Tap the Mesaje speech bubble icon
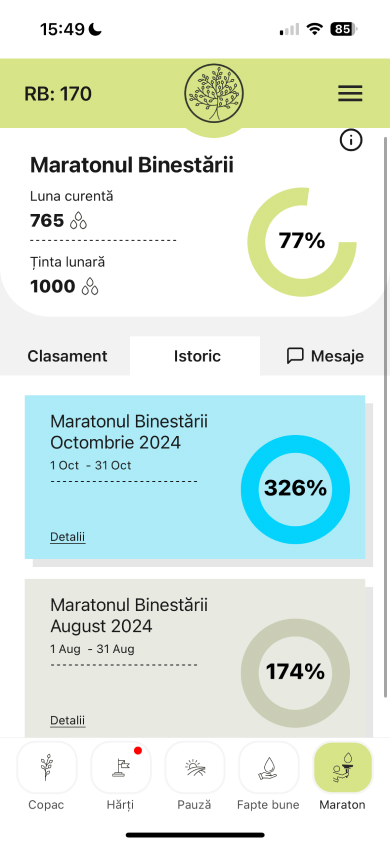 (x=295, y=356)
